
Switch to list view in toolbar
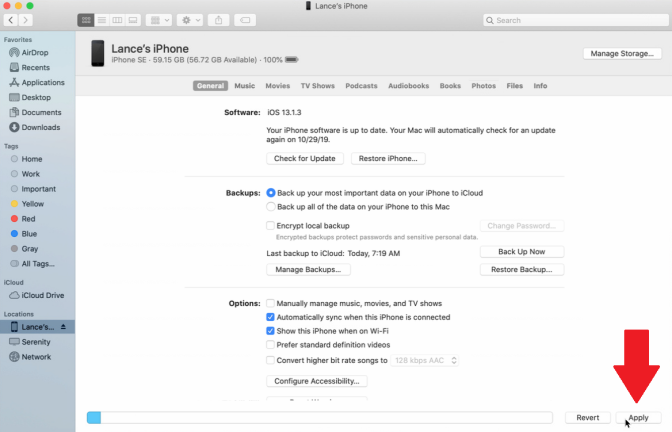click(x=102, y=20)
